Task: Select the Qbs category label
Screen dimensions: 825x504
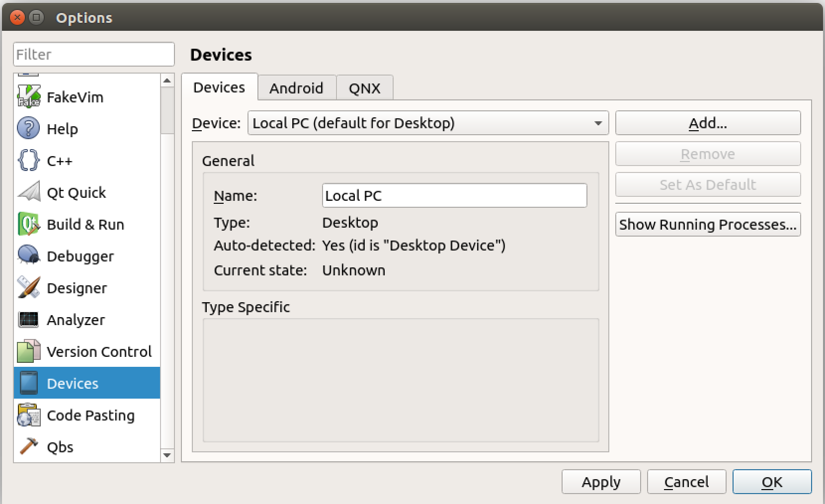Action: pos(60,447)
